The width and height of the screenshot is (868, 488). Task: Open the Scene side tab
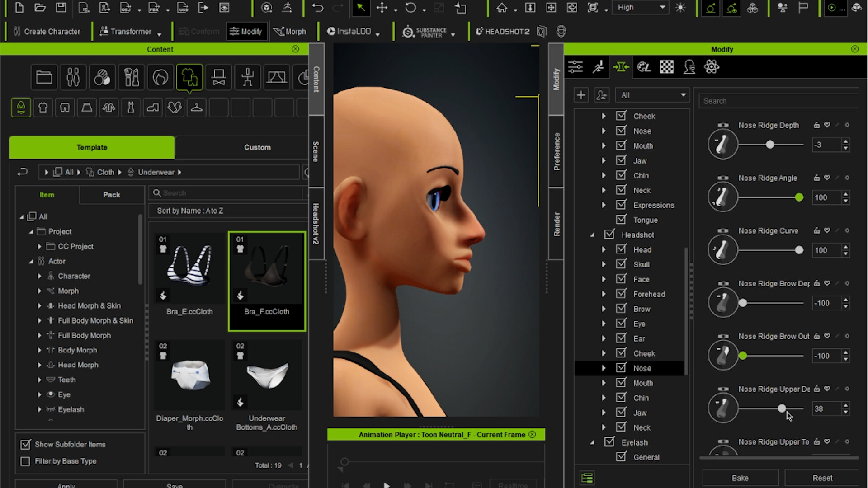click(316, 152)
